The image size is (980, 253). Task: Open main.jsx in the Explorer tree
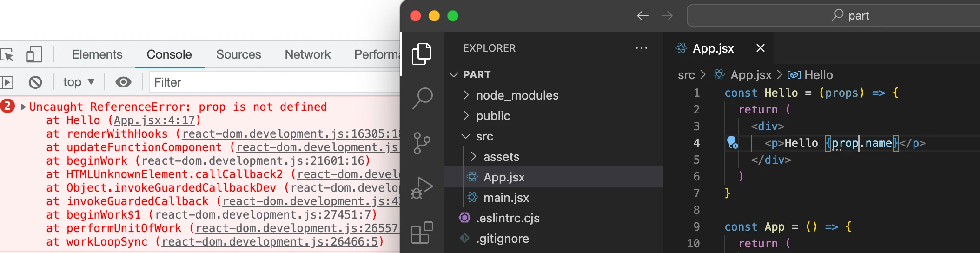554,198
